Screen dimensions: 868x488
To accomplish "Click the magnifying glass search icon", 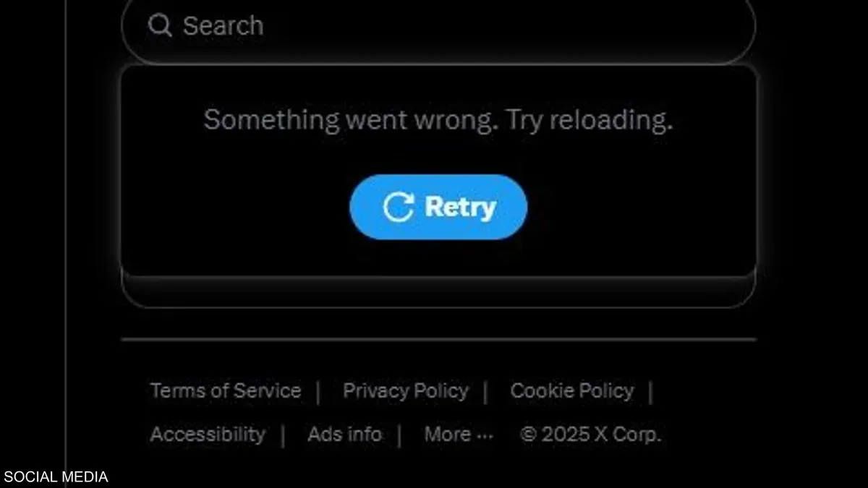I will click(x=160, y=26).
